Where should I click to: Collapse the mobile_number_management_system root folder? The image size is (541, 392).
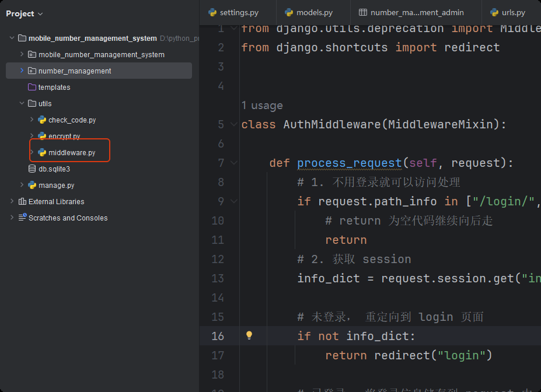12,38
